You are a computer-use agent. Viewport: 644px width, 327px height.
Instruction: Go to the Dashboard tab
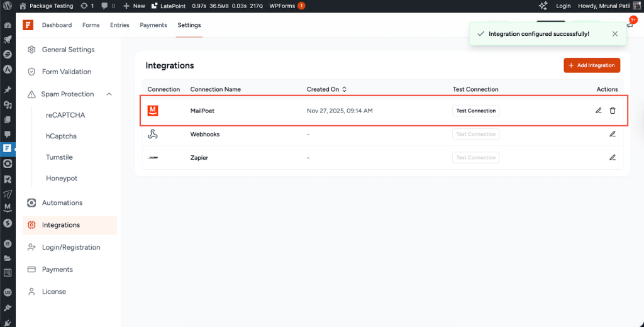point(57,25)
